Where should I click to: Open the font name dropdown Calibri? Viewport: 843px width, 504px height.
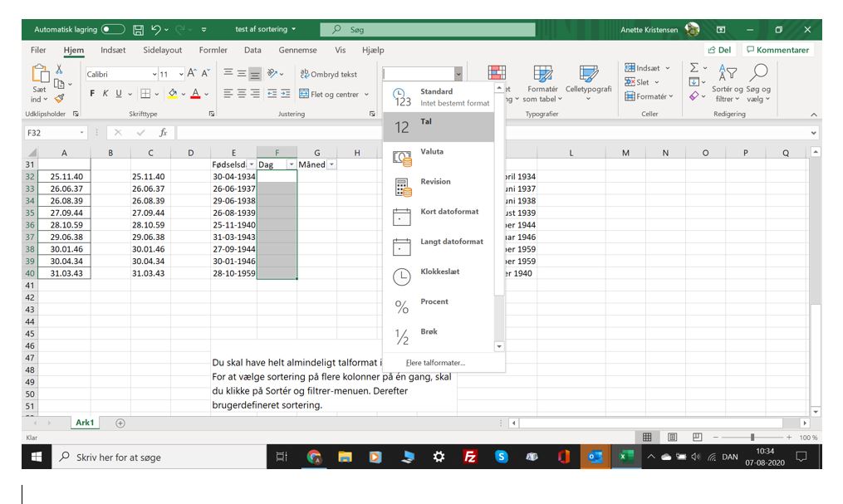(x=154, y=74)
